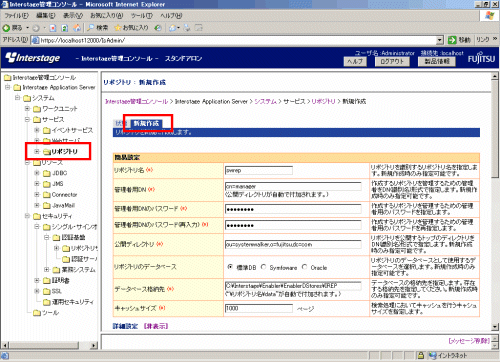This screenshot has height=362, width=500.
Task: Click the green Go arrow icon
Action: coord(452,40)
